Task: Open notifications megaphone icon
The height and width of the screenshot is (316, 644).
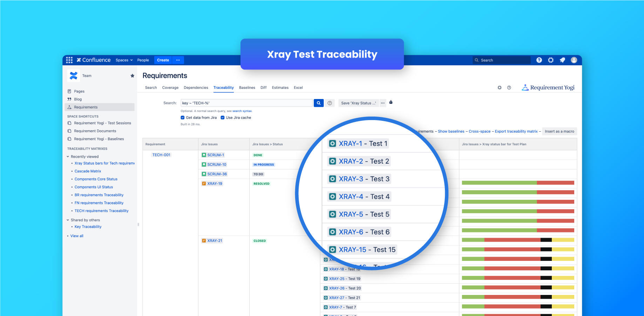Action: [562, 60]
